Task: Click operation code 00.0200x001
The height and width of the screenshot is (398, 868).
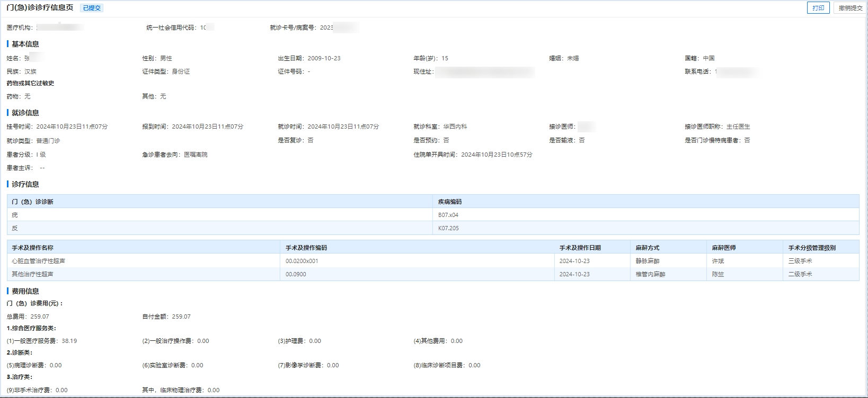Action: [302, 261]
